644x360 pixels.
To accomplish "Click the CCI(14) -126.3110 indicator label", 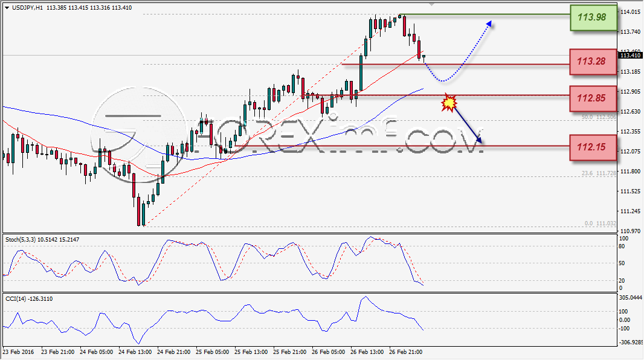I will 29,299.
